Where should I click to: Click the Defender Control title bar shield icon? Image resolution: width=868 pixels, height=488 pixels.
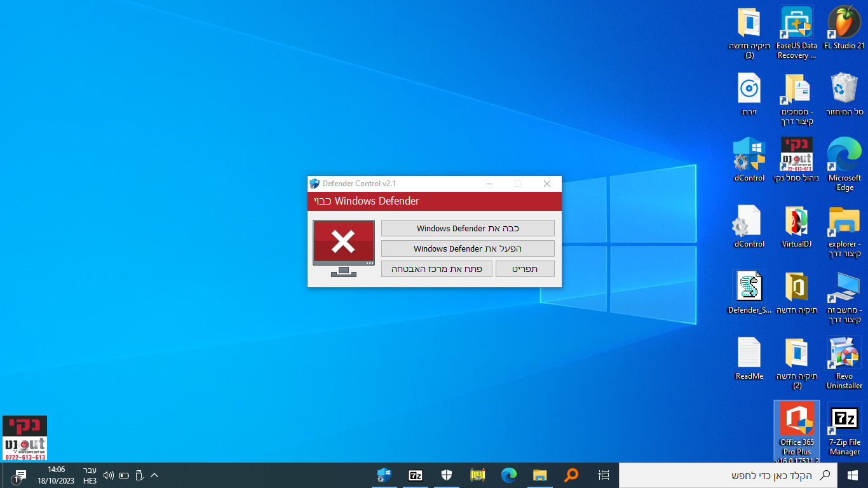315,184
